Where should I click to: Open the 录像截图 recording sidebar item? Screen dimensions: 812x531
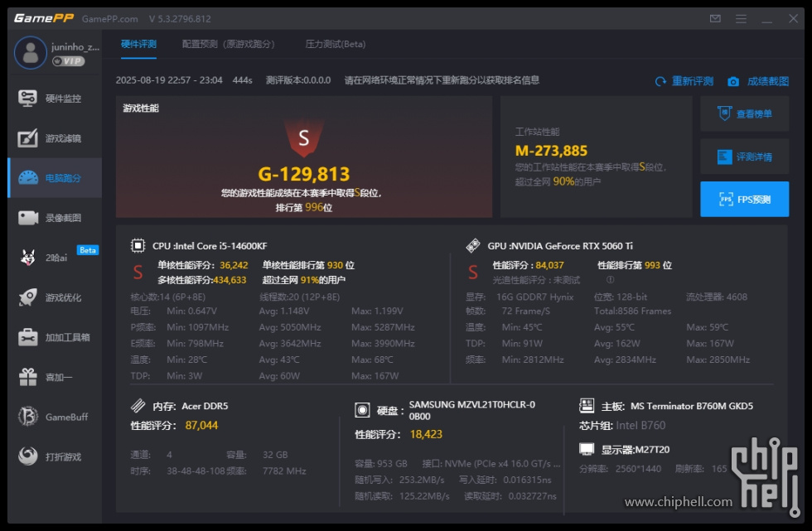pos(55,218)
